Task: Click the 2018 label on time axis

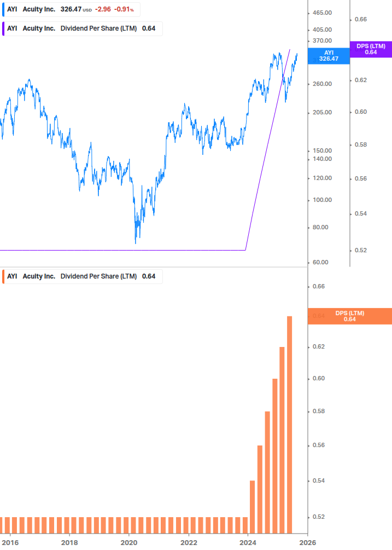Action: (x=69, y=543)
